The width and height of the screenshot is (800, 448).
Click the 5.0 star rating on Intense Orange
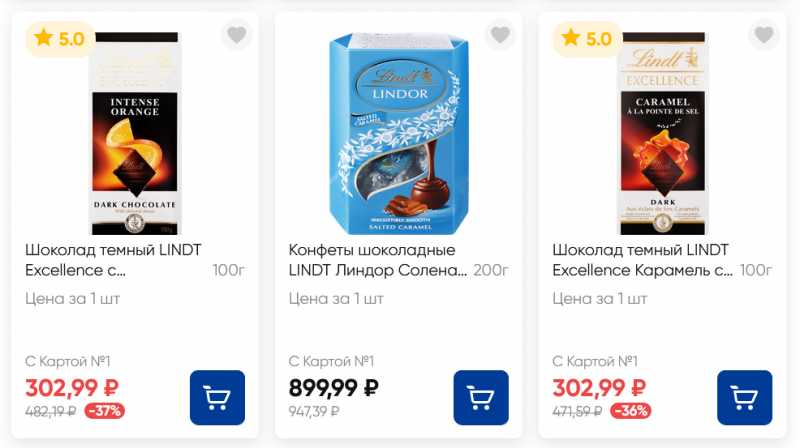click(x=59, y=39)
